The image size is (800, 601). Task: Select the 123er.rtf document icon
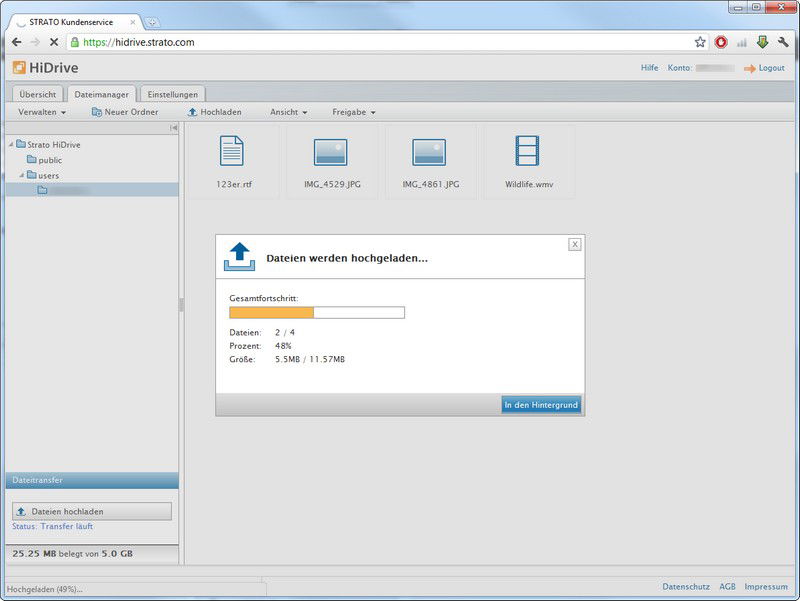pyautogui.click(x=232, y=151)
